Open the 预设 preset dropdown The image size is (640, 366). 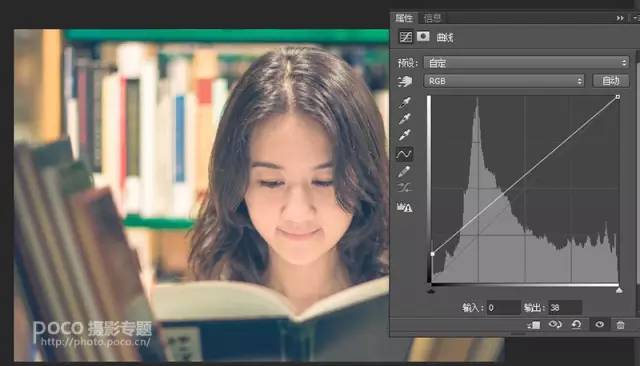click(527, 63)
